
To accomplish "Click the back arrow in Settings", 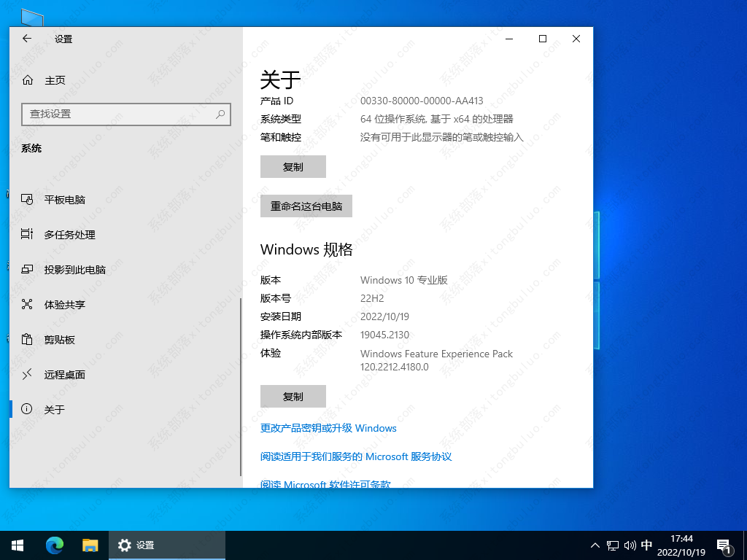I will tap(26, 39).
